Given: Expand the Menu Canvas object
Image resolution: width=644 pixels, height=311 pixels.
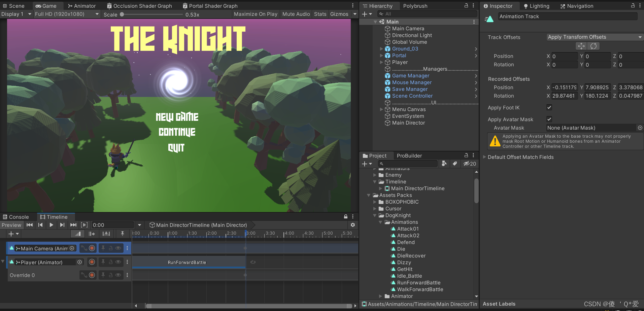Looking at the screenshot, I should 381,109.
